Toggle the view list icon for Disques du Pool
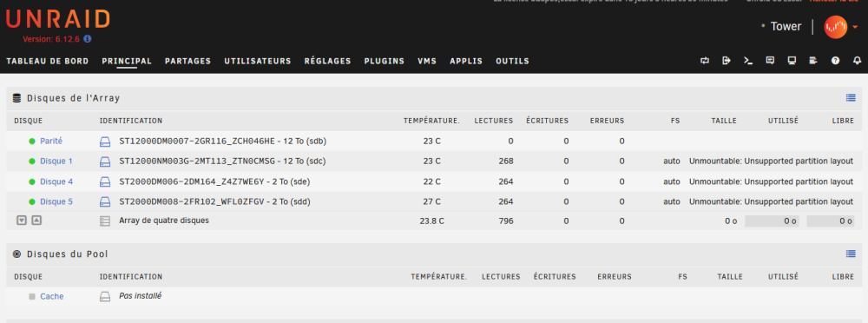 click(x=851, y=254)
